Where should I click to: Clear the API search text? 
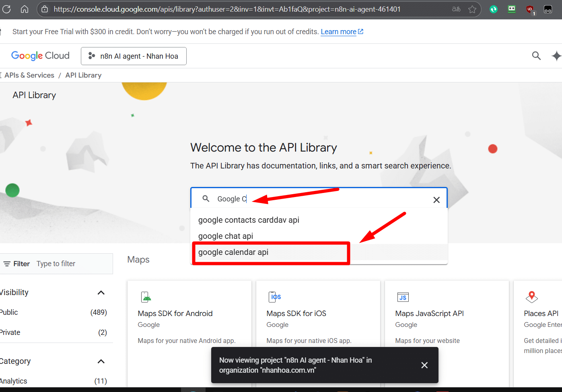tap(436, 200)
